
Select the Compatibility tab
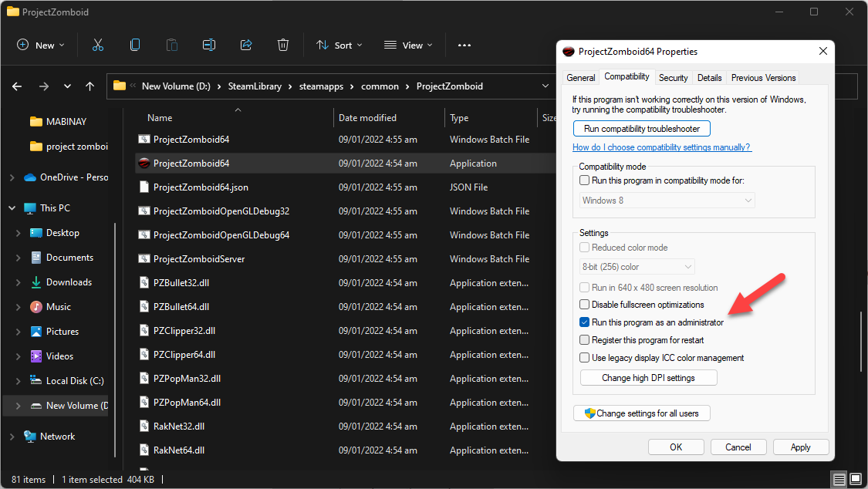[627, 76]
